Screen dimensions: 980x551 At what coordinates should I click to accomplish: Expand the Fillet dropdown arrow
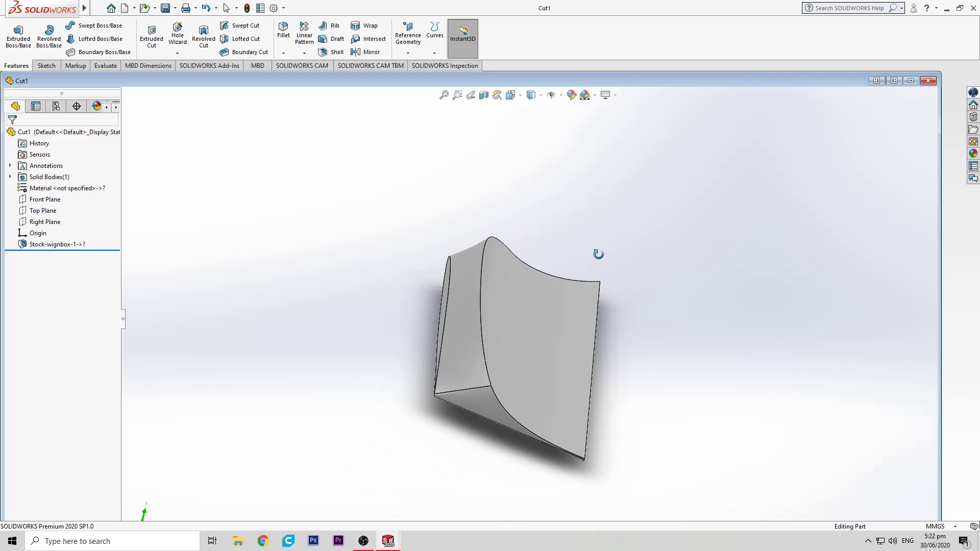283,53
